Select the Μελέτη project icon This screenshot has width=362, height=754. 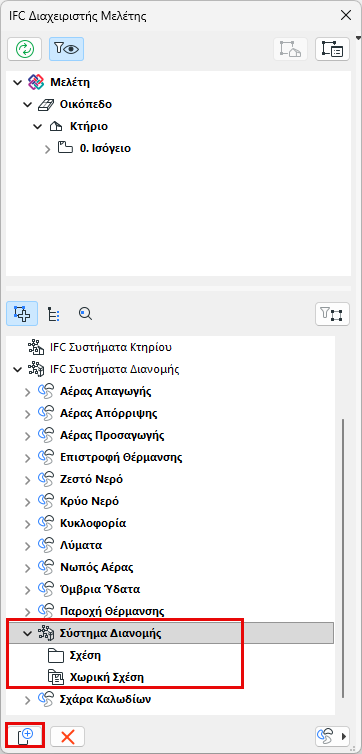[x=36, y=82]
